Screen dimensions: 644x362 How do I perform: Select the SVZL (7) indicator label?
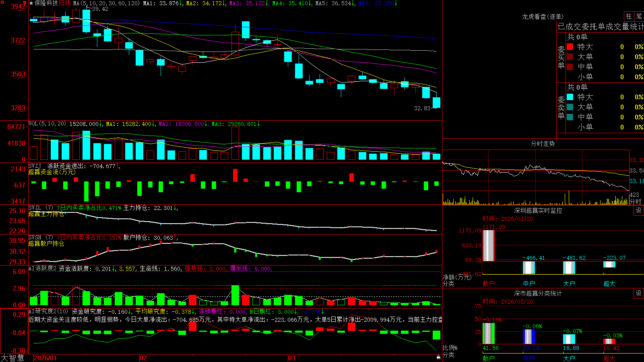point(41,208)
